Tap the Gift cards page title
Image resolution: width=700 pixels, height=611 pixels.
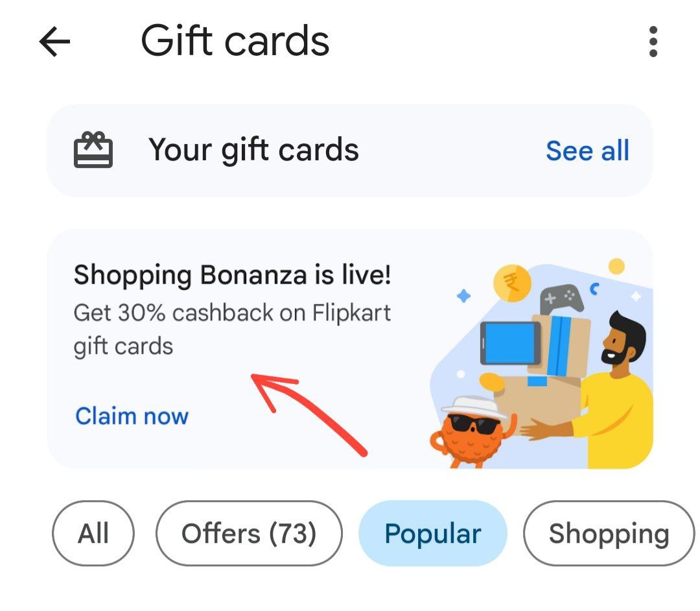point(235,41)
